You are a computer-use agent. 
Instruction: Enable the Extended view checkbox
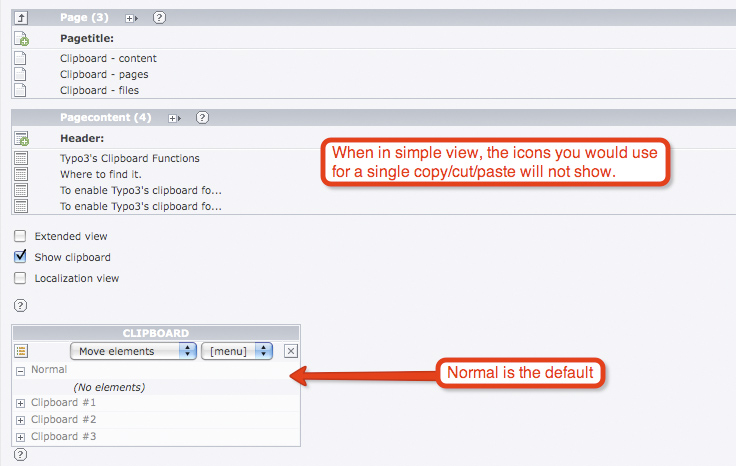coord(20,237)
